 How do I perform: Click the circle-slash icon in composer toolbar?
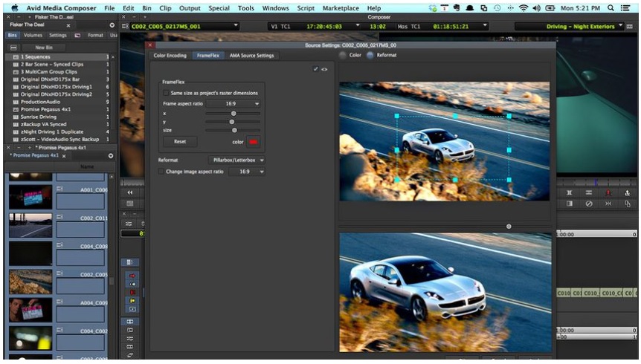[x=589, y=204]
